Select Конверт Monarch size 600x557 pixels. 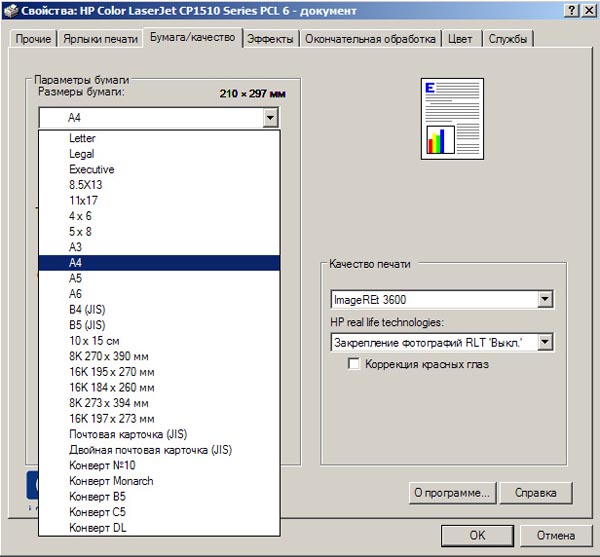pyautogui.click(x=159, y=481)
